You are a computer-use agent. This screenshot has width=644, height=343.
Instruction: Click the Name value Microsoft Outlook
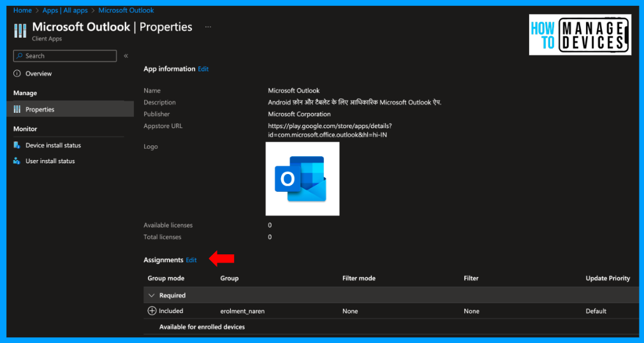click(294, 91)
